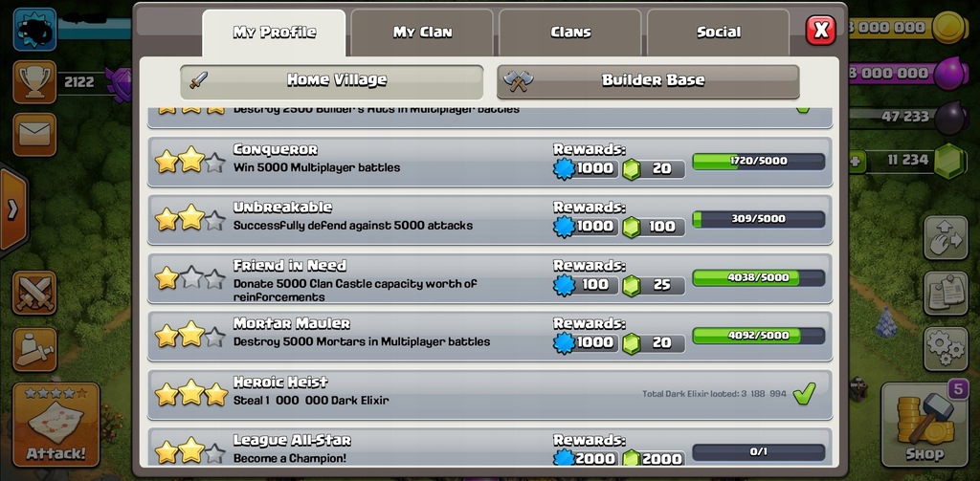Open the trophy league icon
980x481 pixels.
(x=34, y=82)
